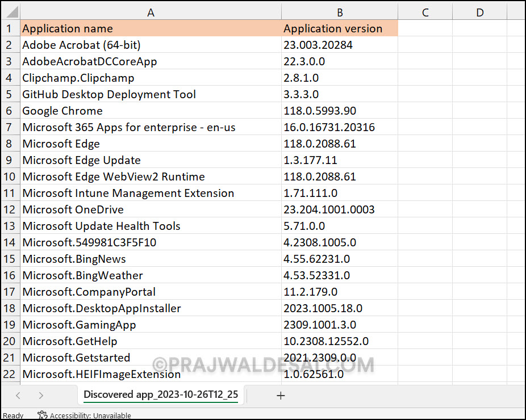Select cell Microsoft.CompanyPortal
This screenshot has height=420, width=526.
(x=151, y=292)
